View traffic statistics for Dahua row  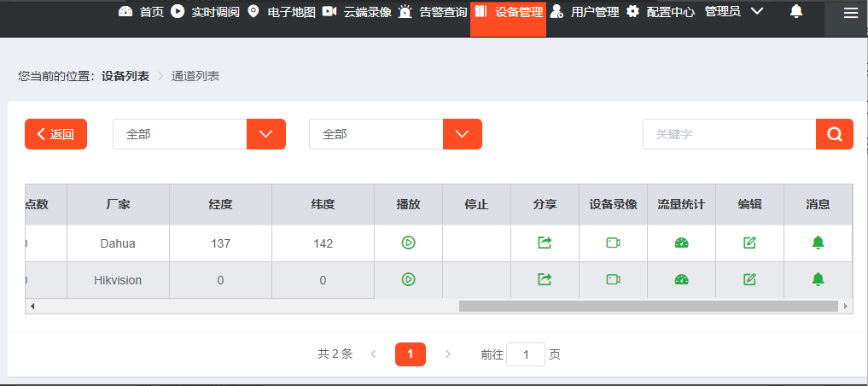click(681, 243)
